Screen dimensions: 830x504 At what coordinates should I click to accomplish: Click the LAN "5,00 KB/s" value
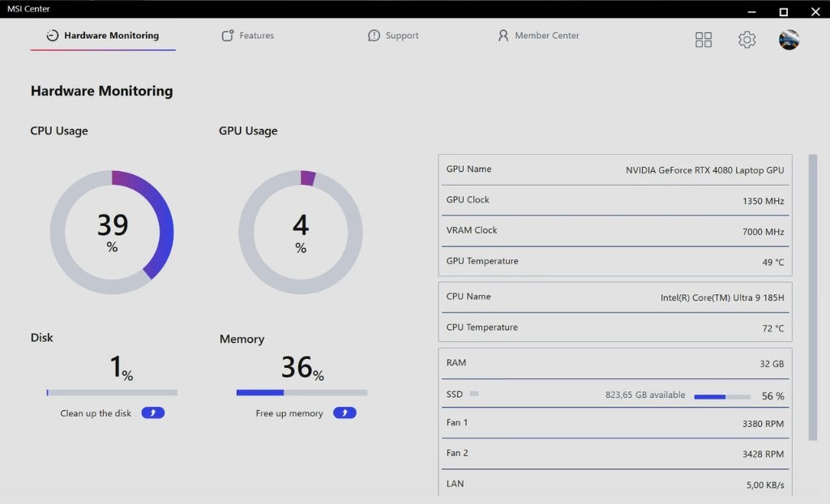765,485
